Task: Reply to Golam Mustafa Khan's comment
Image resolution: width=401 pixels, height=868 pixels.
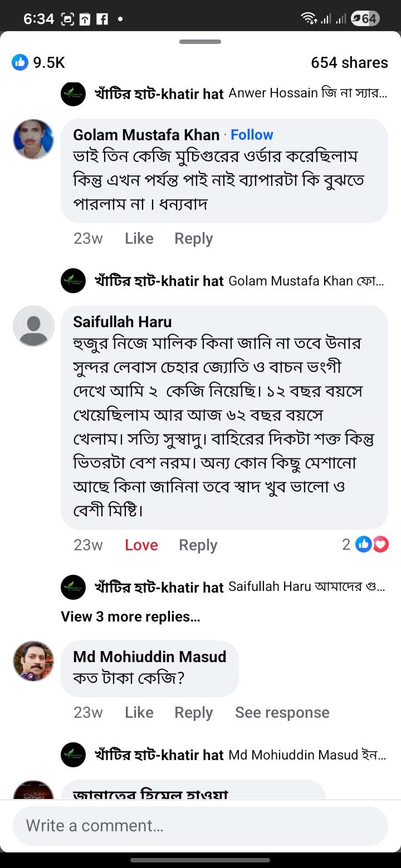Action: (193, 238)
